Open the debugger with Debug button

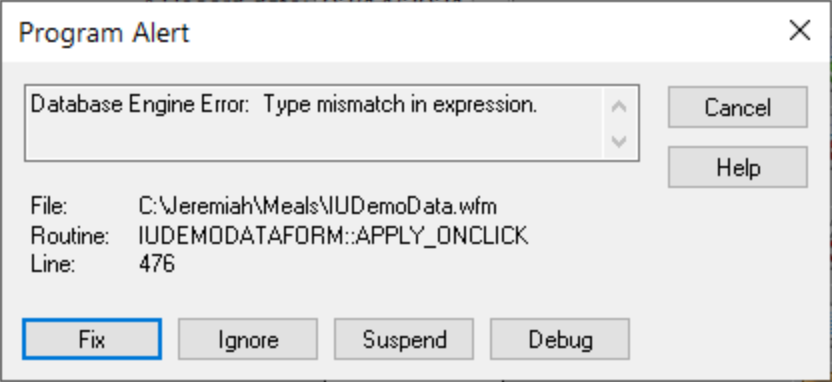(x=560, y=339)
